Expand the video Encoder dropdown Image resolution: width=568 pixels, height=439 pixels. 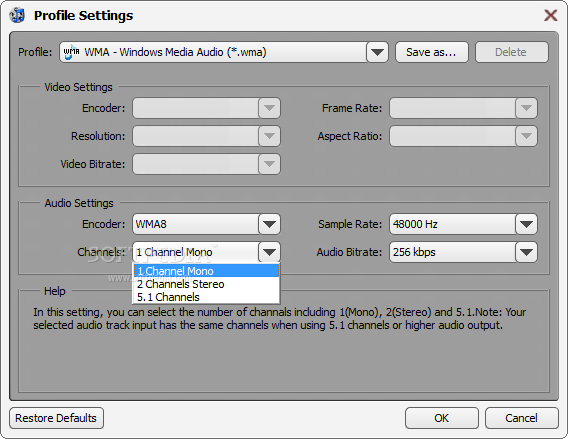[x=270, y=108]
